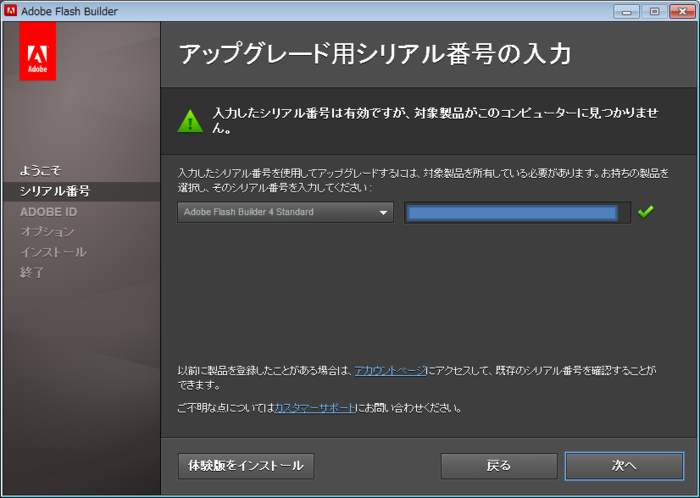Minimize the Adobe Flash Builder window
Screen dimensions: 700x498
click(x=626, y=11)
